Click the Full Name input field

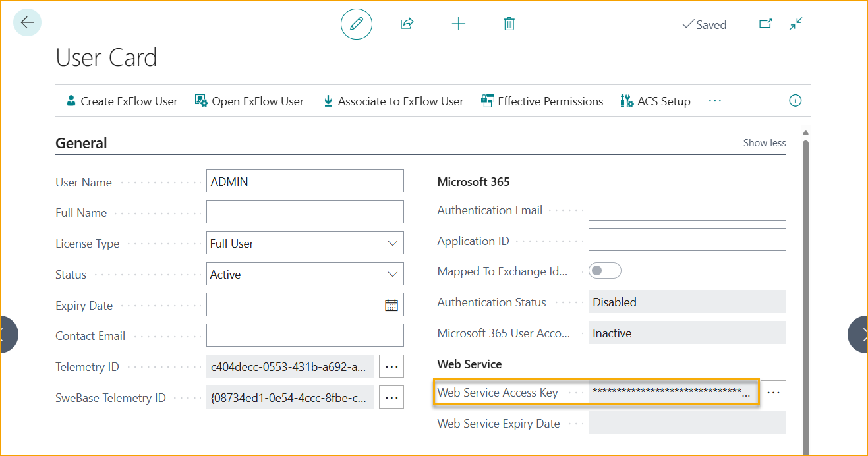point(305,212)
